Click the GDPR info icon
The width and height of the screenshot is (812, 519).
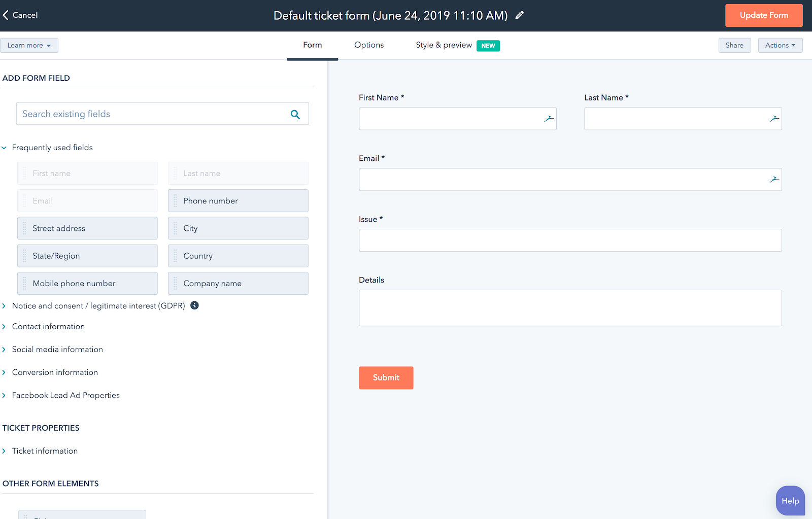click(194, 305)
